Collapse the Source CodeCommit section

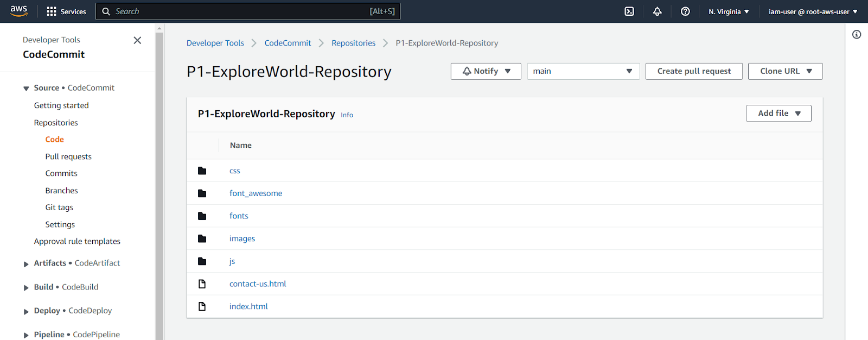pos(26,89)
